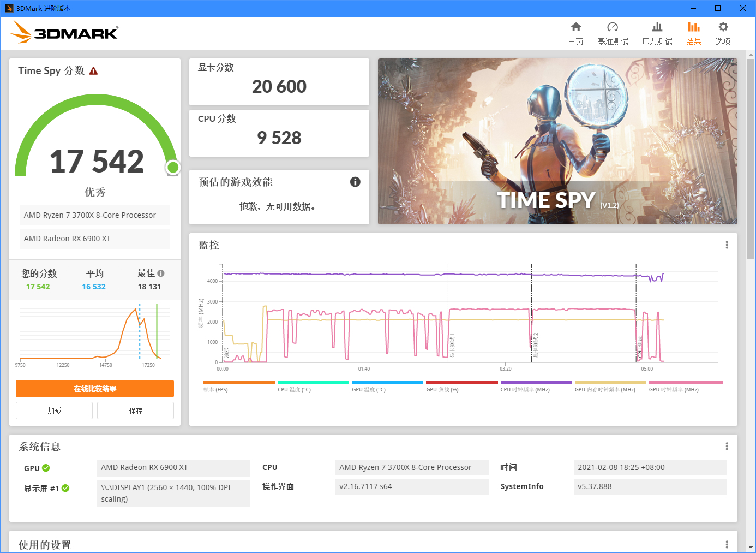Open the 主页 home icon
Viewport: 756px width, 553px height.
(x=576, y=27)
